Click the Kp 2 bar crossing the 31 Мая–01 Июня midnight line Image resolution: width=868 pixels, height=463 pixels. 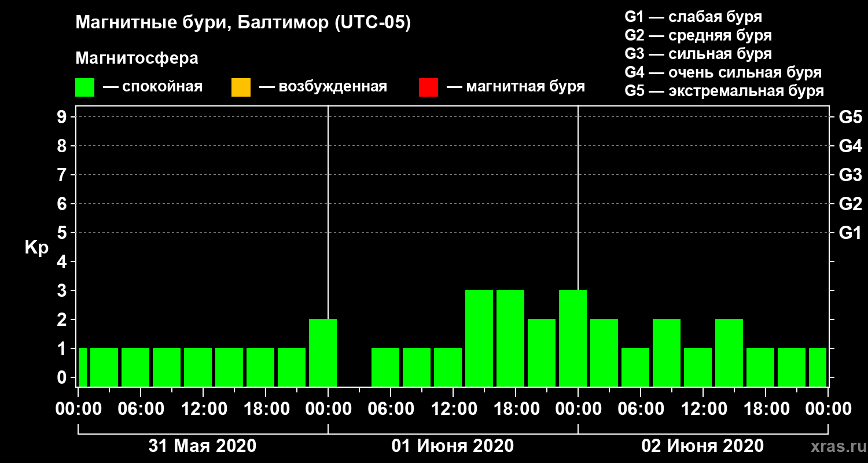coord(323,352)
